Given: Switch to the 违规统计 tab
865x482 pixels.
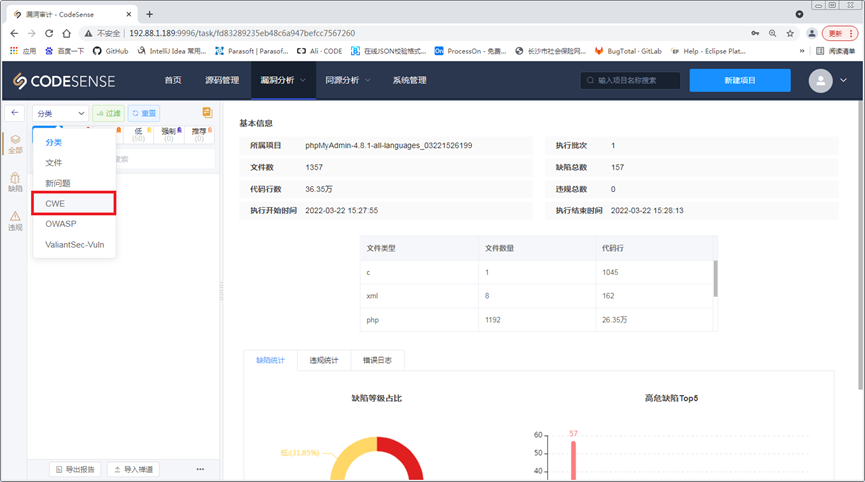Looking at the screenshot, I should coord(324,360).
